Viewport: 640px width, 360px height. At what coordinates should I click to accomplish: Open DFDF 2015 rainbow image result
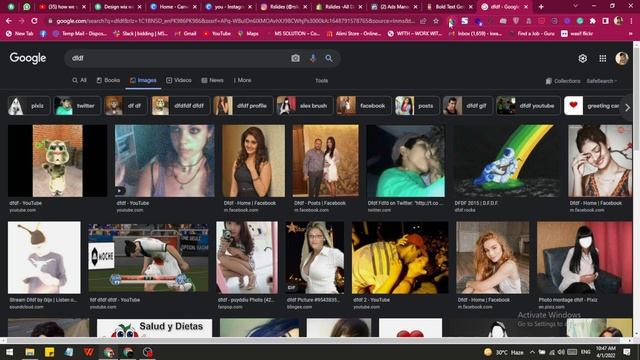click(507, 161)
